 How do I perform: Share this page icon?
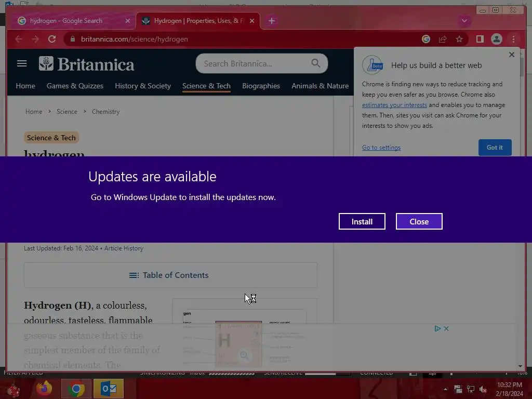[443, 39]
